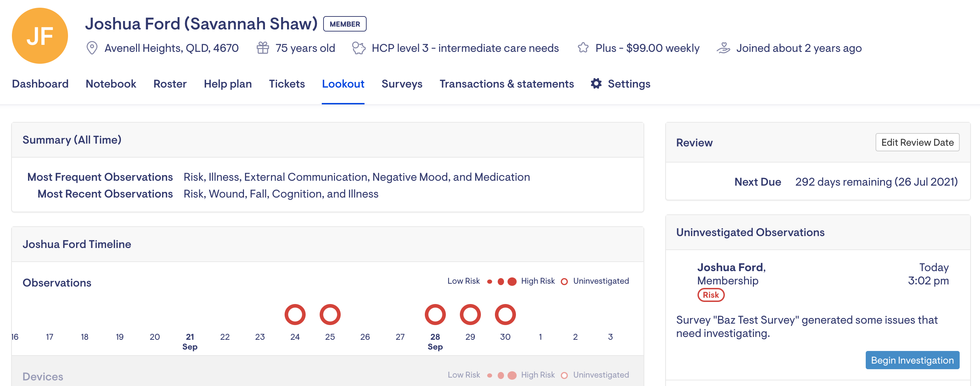Click the Edit Review Date button
The height and width of the screenshot is (386, 980).
(917, 142)
